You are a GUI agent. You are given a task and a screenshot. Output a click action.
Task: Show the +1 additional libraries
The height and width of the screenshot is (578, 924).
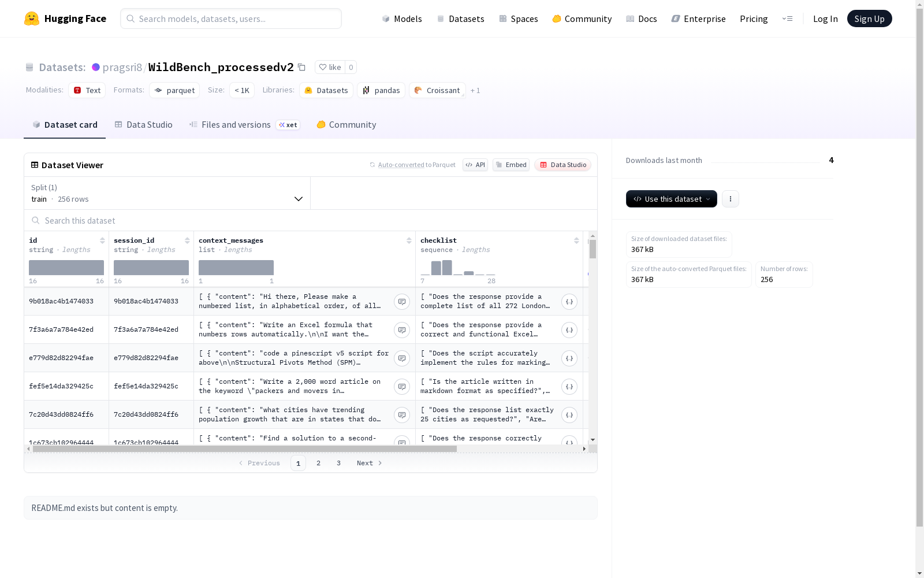pos(475,90)
